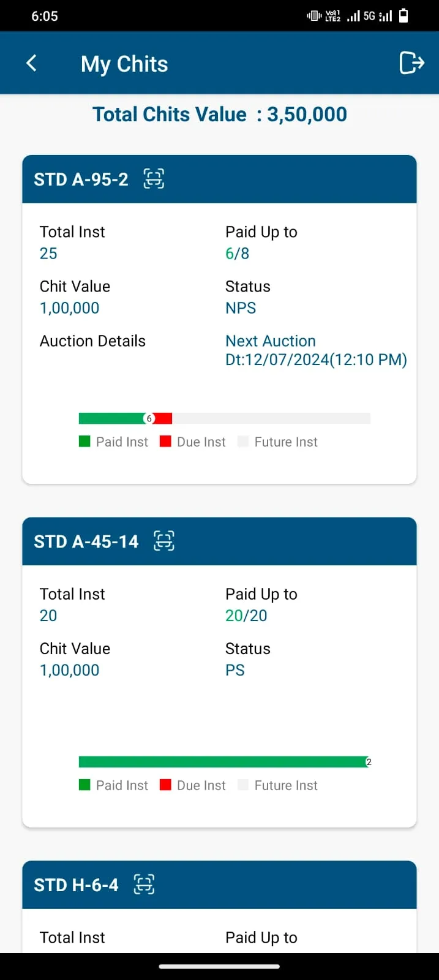Tap the green Paid Inst legend swatch in the second card
Viewport: 439px width, 980px height.
(84, 785)
